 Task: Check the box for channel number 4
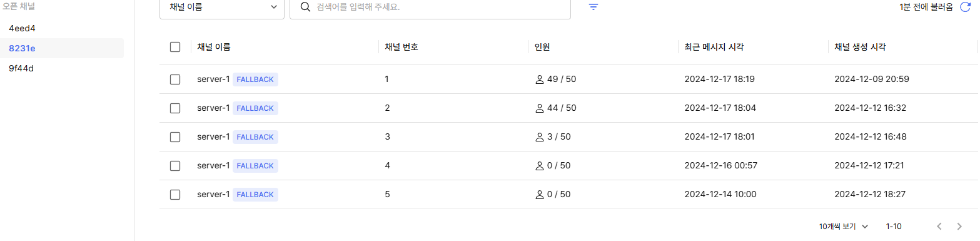coord(175,166)
